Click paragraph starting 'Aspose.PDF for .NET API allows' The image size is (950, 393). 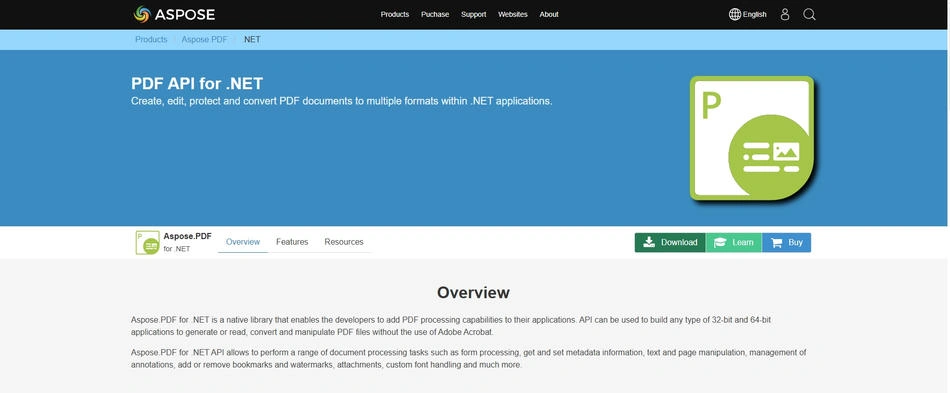click(x=468, y=358)
